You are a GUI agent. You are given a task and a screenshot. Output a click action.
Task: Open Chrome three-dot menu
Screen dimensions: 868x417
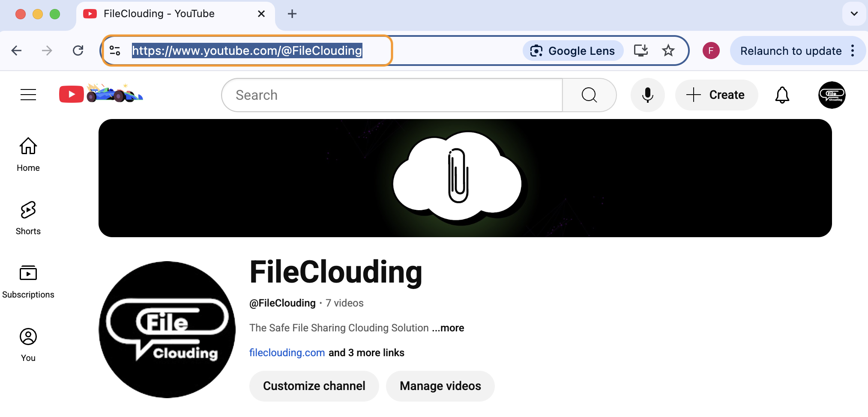click(x=853, y=51)
